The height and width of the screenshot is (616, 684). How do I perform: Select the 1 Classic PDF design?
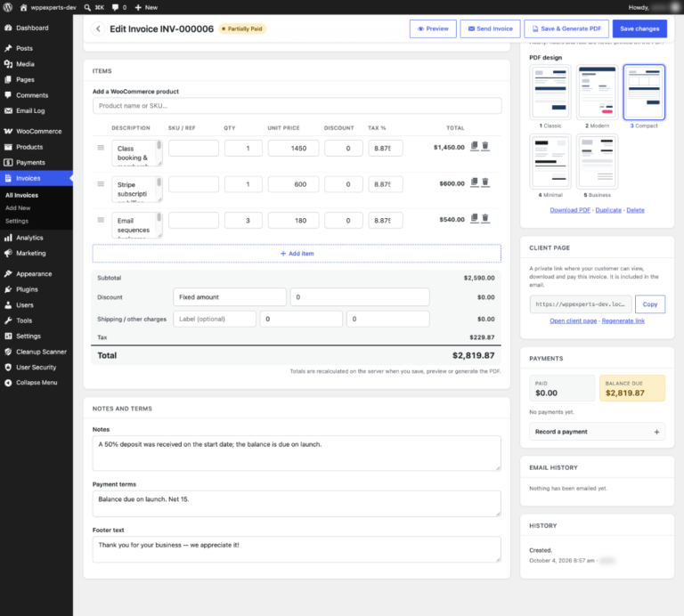[x=550, y=92]
